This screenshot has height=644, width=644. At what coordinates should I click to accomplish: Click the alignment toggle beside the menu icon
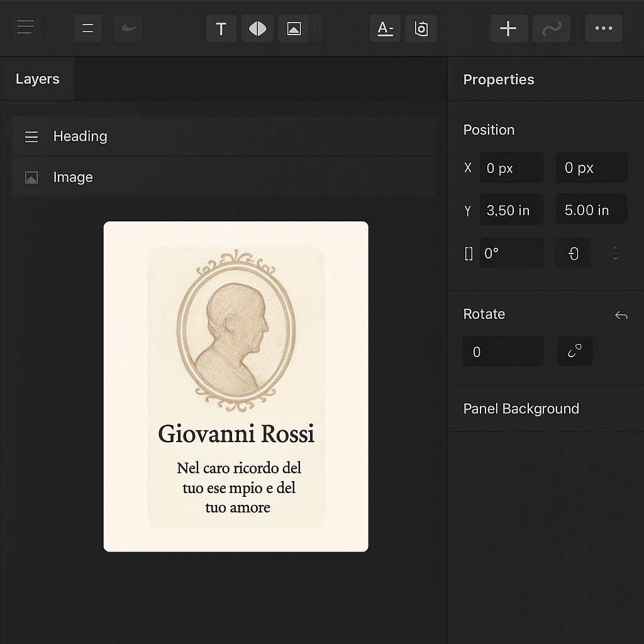(x=87, y=28)
